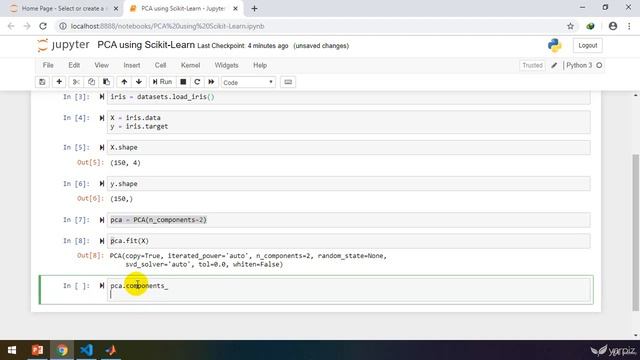Open the Edit menu

point(74,65)
